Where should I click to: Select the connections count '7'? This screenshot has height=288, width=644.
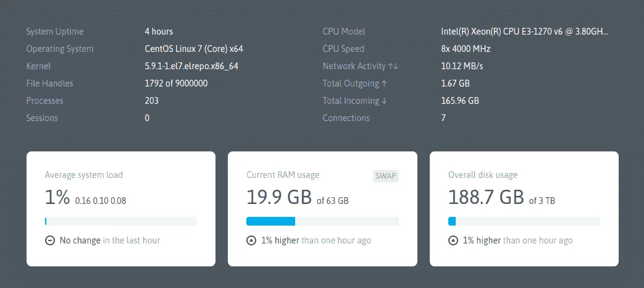coord(443,118)
